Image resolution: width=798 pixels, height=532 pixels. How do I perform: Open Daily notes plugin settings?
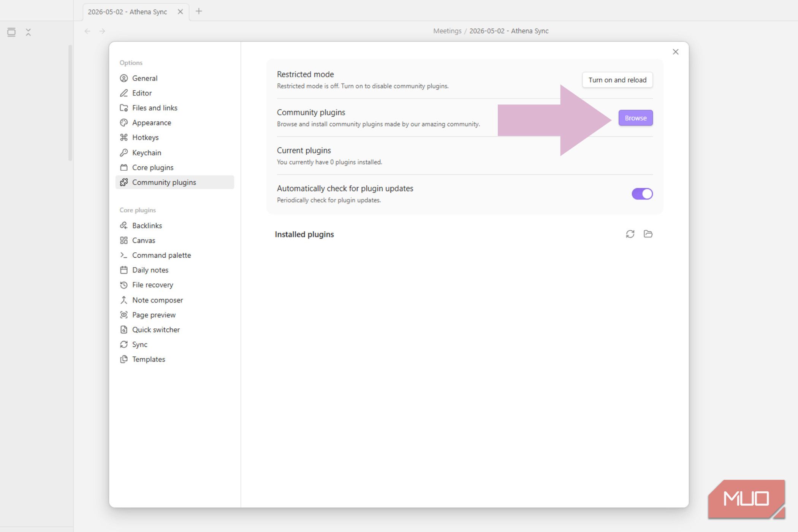point(174,270)
